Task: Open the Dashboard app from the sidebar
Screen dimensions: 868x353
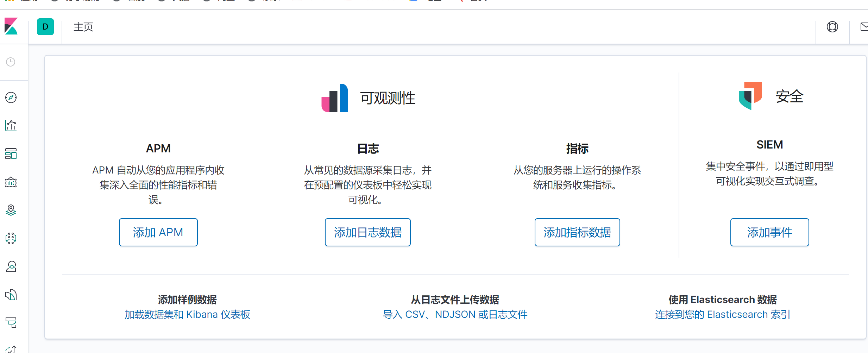Action: click(x=11, y=154)
